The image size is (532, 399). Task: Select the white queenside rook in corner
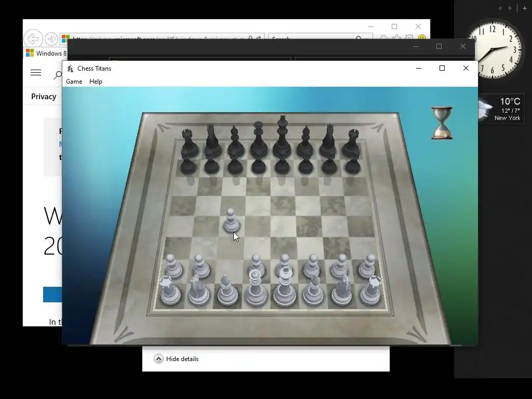click(x=169, y=290)
